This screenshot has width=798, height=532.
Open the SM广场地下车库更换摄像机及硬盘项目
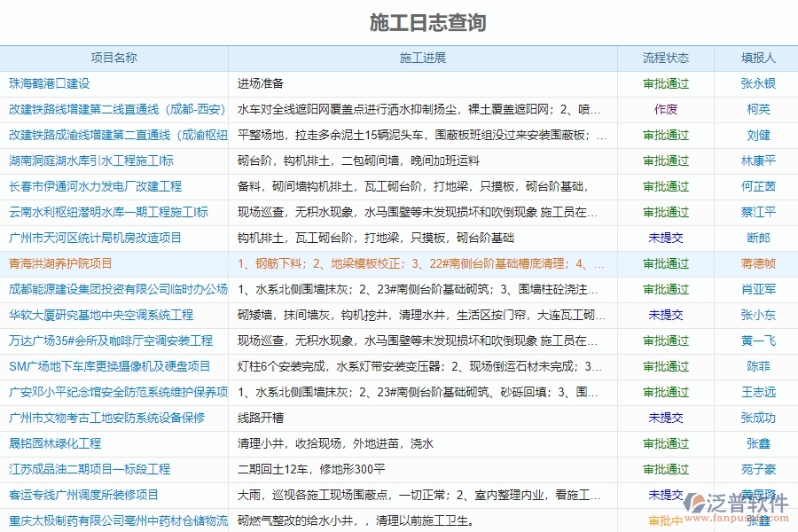pyautogui.click(x=110, y=366)
